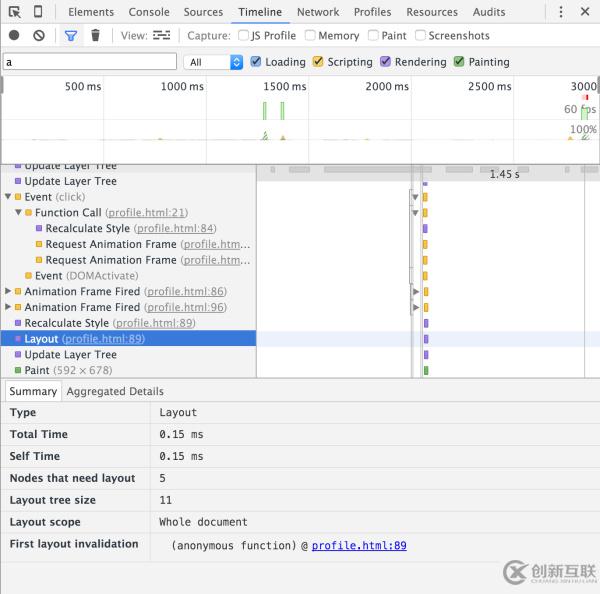Click the purple Layout bar in timeline
600x594 pixels.
[426, 339]
